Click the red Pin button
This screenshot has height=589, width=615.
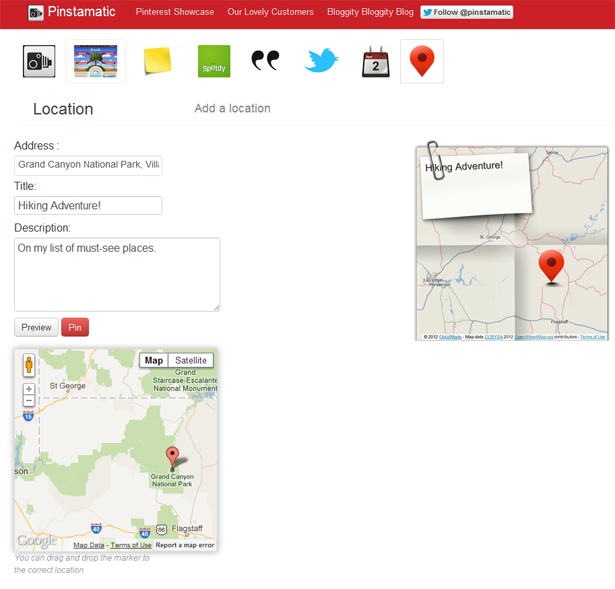75,327
